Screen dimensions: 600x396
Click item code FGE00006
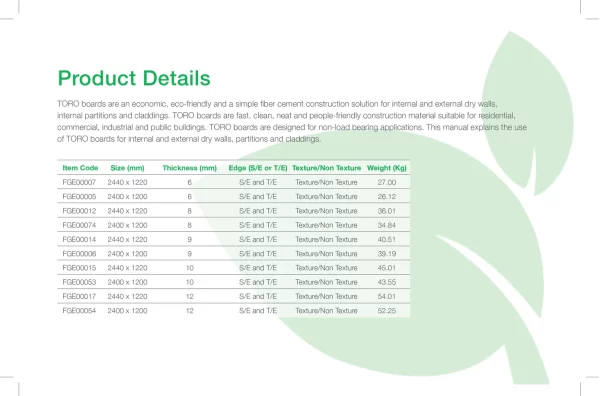(x=79, y=253)
